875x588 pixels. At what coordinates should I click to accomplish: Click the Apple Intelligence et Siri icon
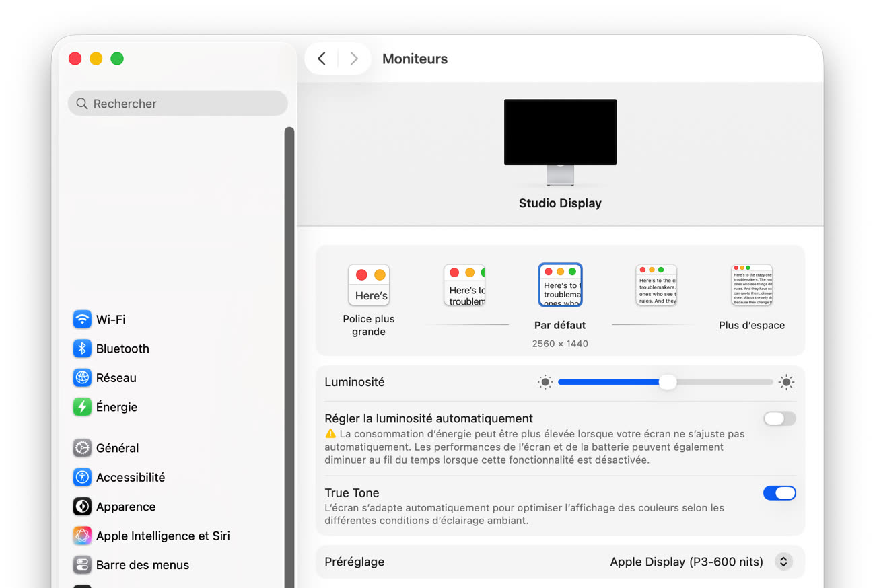[x=82, y=536]
